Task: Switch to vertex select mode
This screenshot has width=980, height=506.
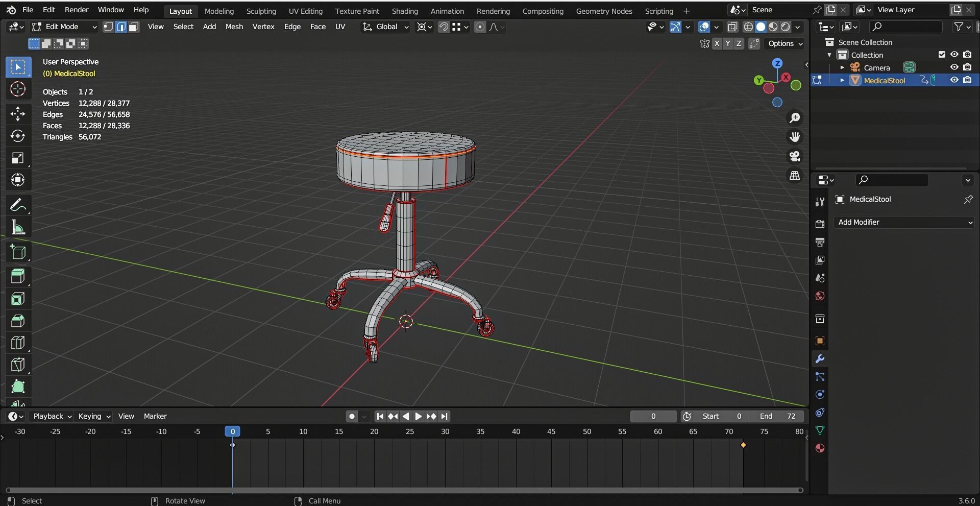Action: pos(108,27)
